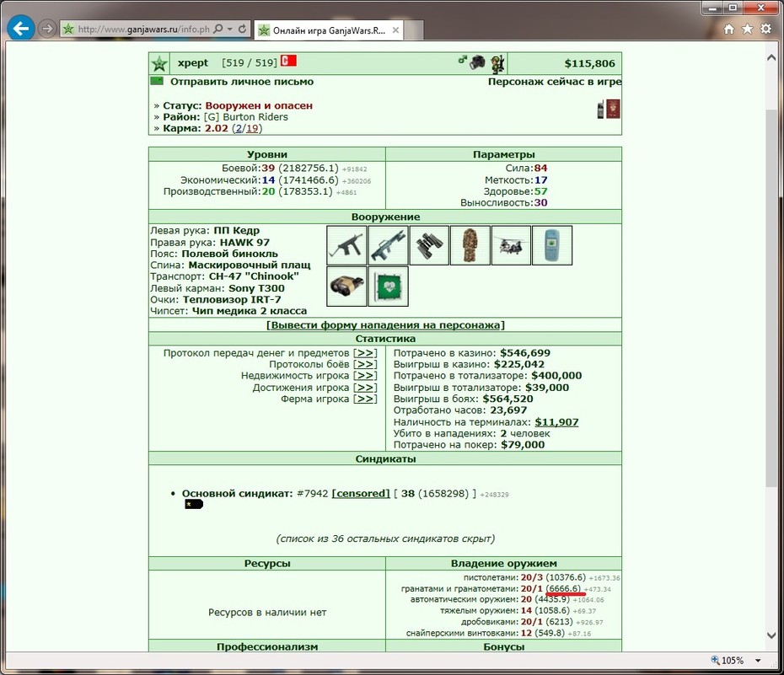Open karma value 19 link
The height and width of the screenshot is (675, 784).
(252, 128)
